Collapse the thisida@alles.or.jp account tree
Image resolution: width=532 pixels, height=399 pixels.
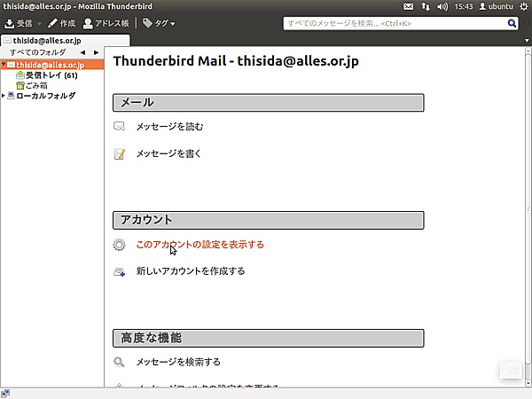(x=3, y=65)
